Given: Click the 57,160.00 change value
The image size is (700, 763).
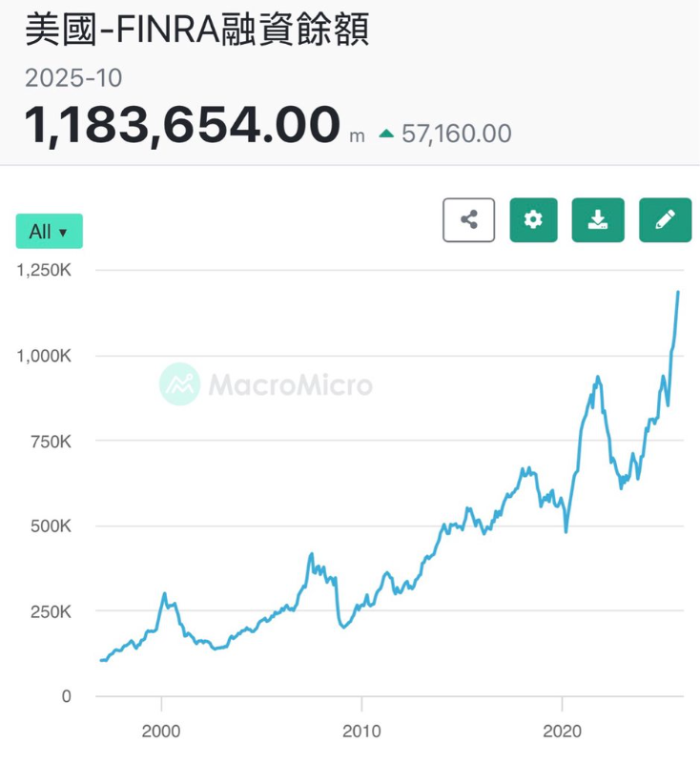Looking at the screenshot, I should [457, 134].
